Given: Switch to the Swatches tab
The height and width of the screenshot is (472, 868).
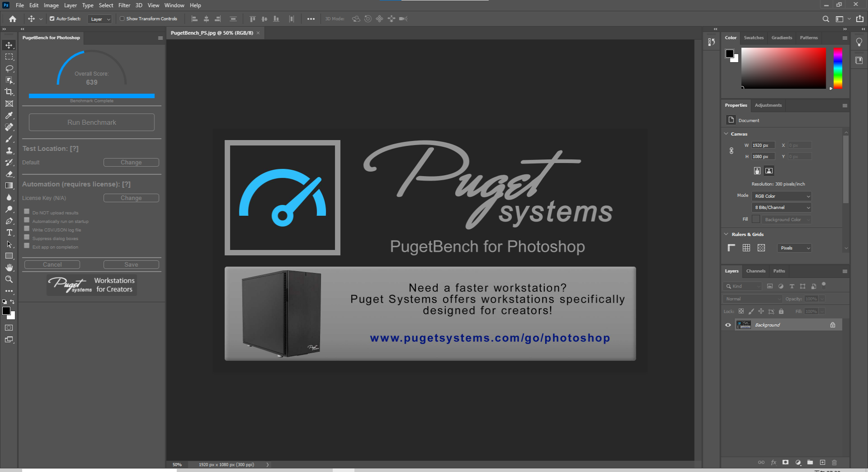Looking at the screenshot, I should click(x=754, y=38).
